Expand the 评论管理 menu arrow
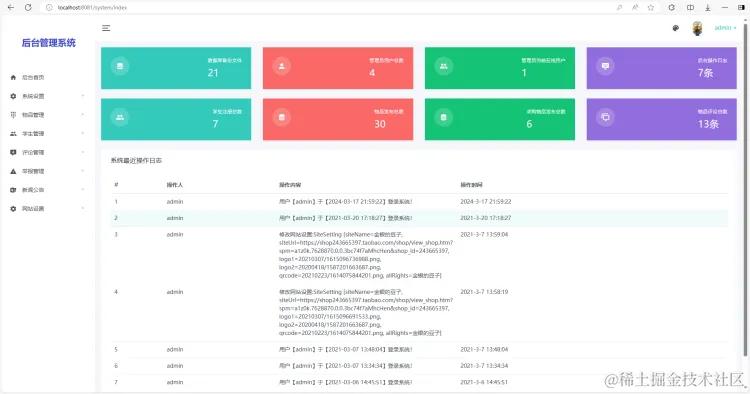The width and height of the screenshot is (750, 394). [83, 153]
